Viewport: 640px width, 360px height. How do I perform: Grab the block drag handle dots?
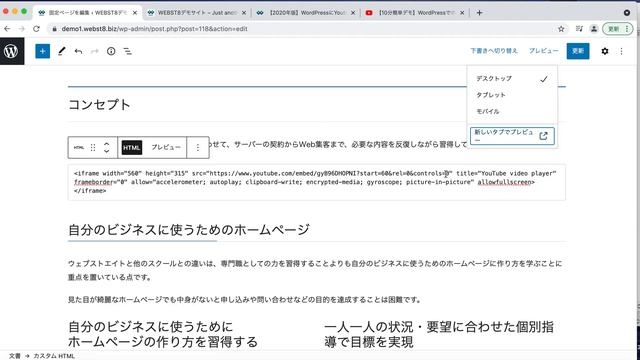(x=93, y=147)
